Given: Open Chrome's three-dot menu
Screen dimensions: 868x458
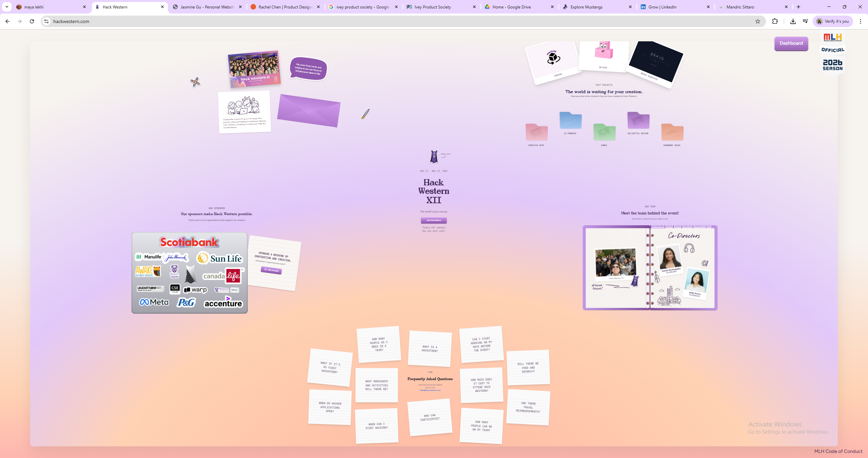Looking at the screenshot, I should [861, 21].
